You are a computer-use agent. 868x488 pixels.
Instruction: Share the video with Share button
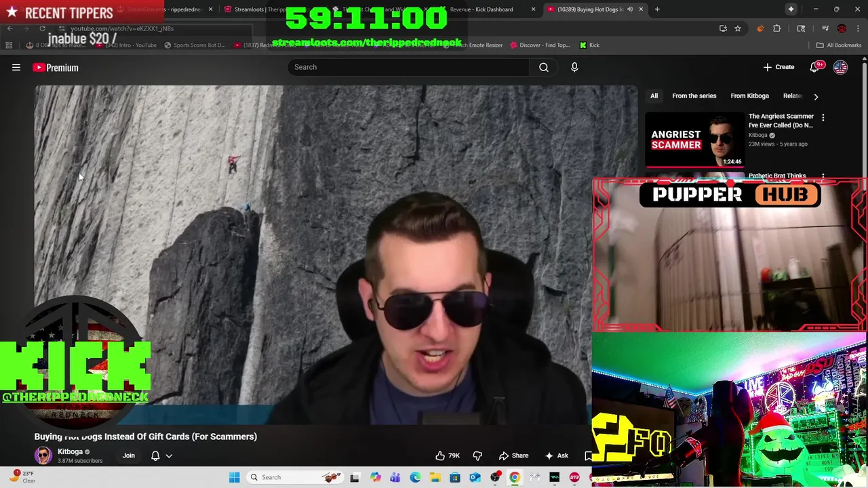coord(513,455)
